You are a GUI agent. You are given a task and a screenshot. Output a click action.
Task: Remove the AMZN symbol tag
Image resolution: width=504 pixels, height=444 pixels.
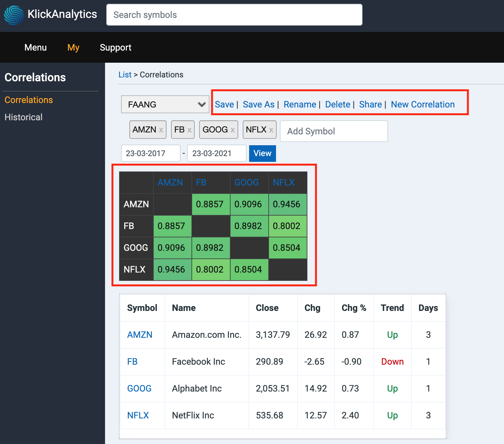coord(161,130)
